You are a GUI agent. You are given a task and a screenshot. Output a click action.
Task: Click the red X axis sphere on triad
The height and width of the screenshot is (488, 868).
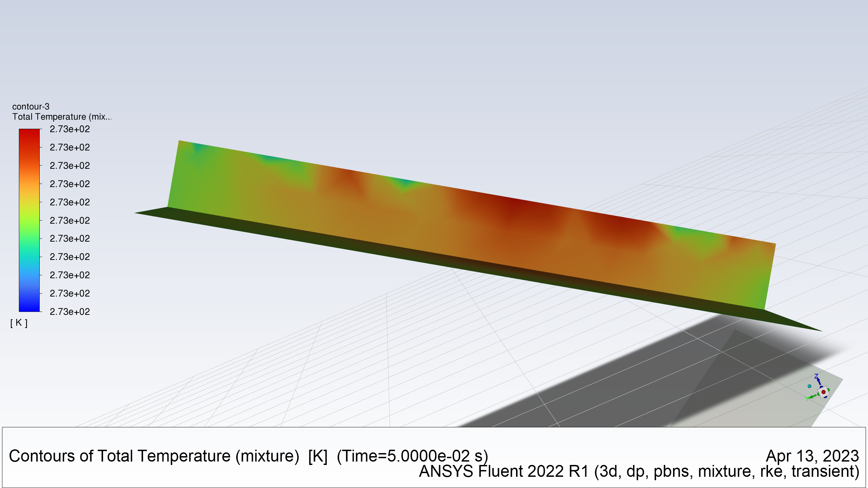pyautogui.click(x=823, y=392)
